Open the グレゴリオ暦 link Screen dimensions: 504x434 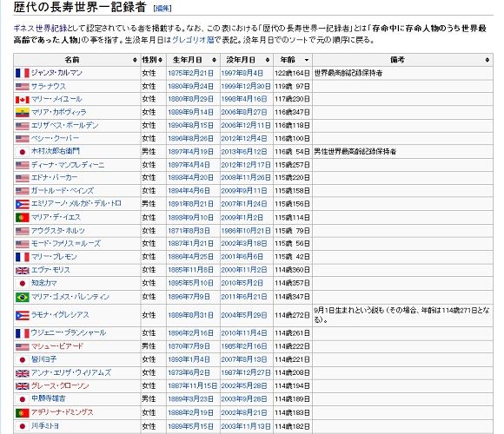193,40
